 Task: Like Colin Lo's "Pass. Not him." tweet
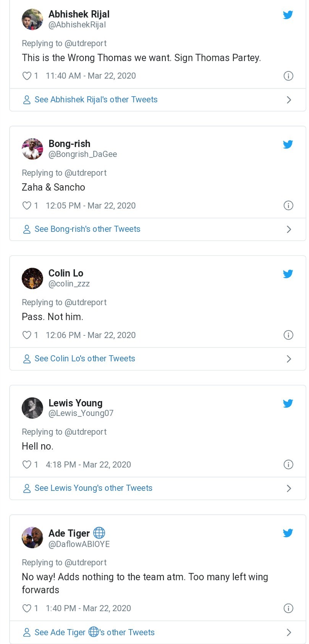coord(27,335)
